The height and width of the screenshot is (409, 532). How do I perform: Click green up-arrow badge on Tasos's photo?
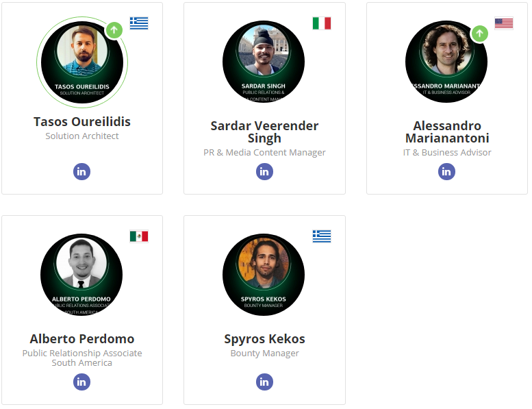[x=114, y=31]
